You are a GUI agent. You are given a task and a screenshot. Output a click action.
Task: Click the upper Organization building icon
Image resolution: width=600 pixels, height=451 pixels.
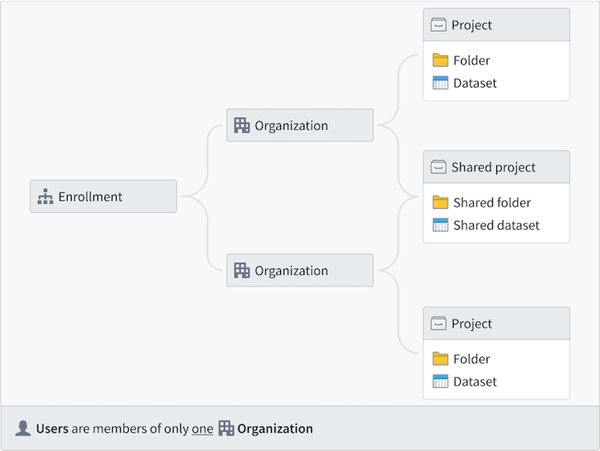point(242,125)
